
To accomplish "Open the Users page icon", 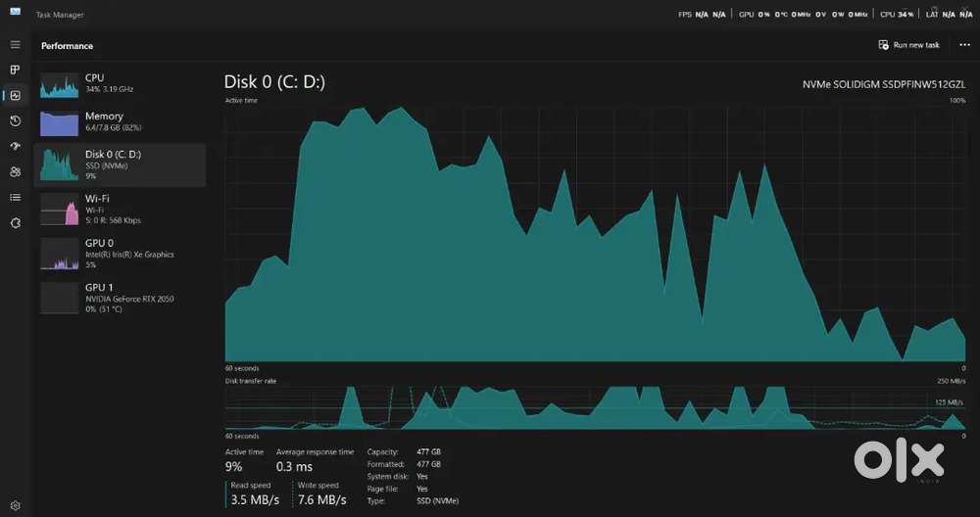I will (x=15, y=172).
